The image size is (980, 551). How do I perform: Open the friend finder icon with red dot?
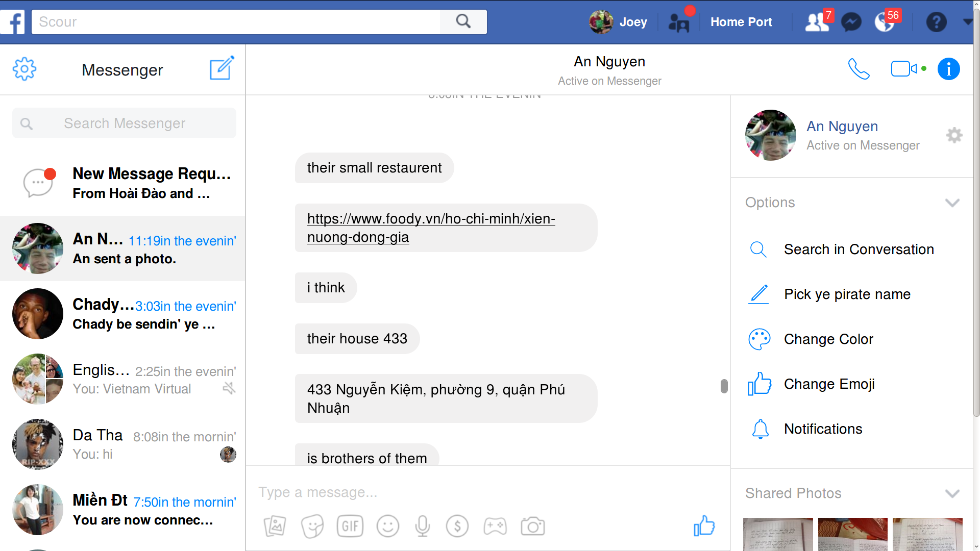680,22
